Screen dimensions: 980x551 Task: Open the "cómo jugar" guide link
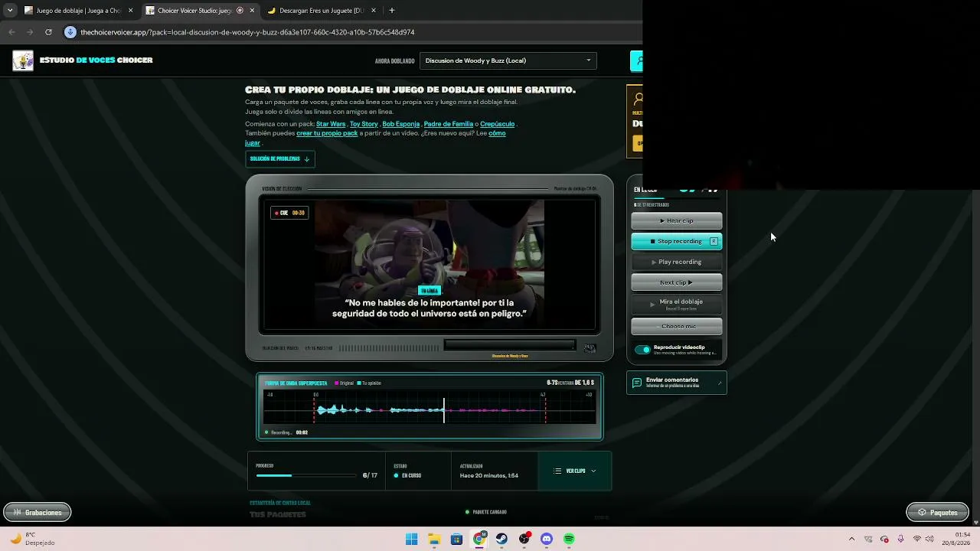(497, 133)
